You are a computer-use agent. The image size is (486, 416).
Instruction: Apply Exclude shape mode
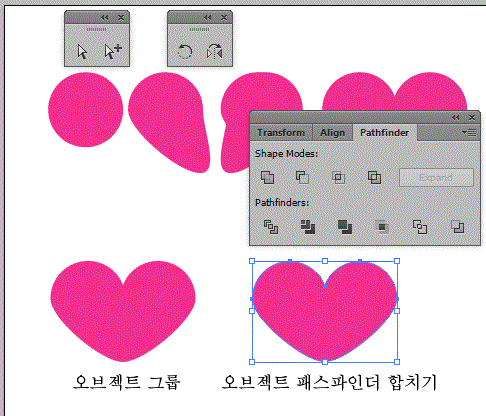[x=374, y=177]
